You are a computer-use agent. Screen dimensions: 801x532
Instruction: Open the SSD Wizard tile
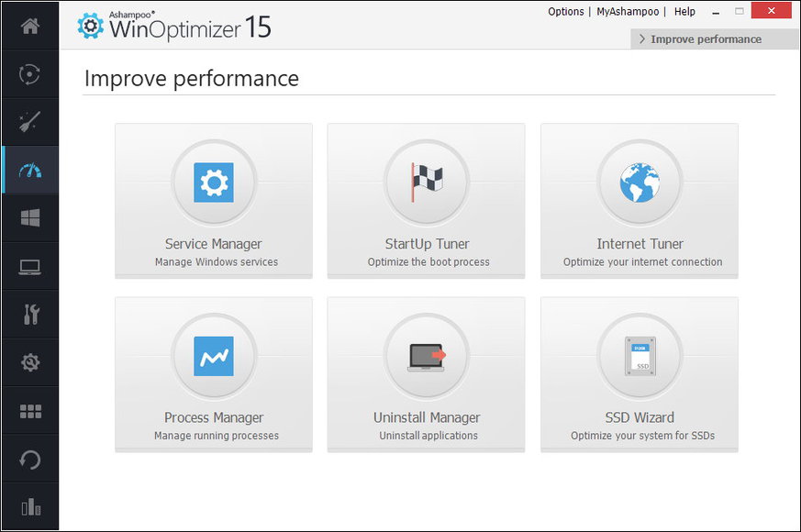(640, 374)
